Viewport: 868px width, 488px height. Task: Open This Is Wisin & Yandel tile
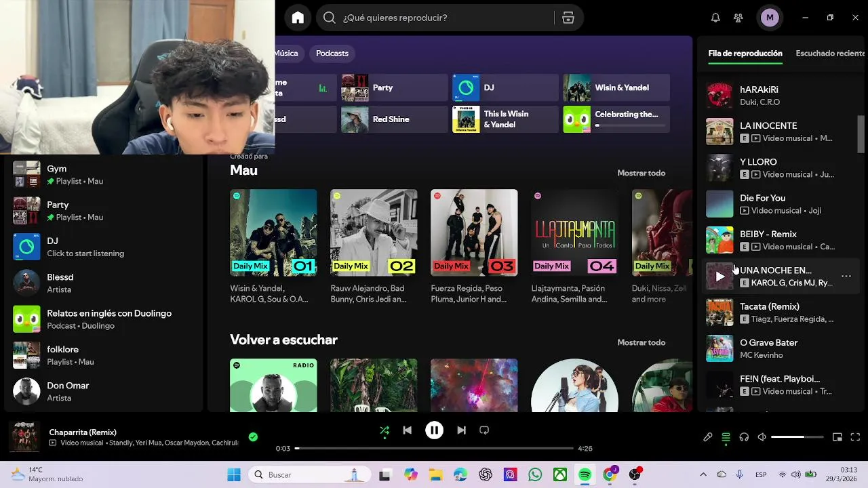[x=505, y=119]
